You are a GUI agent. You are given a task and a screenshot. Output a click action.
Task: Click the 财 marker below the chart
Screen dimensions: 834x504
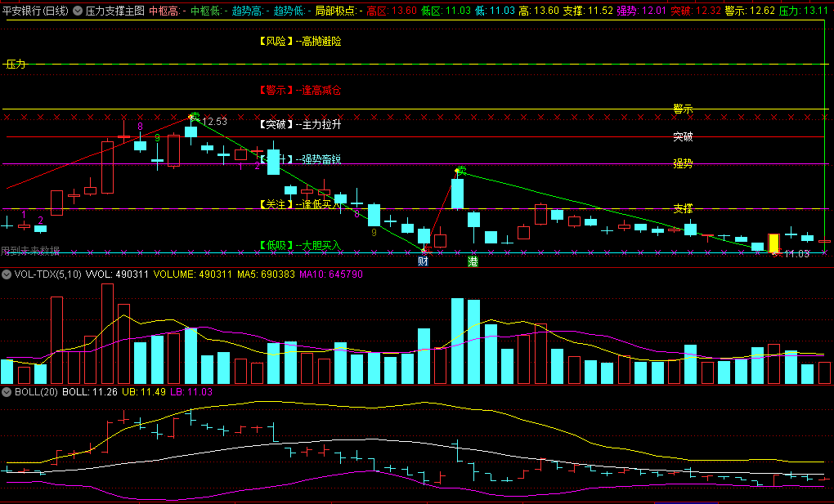pos(423,261)
